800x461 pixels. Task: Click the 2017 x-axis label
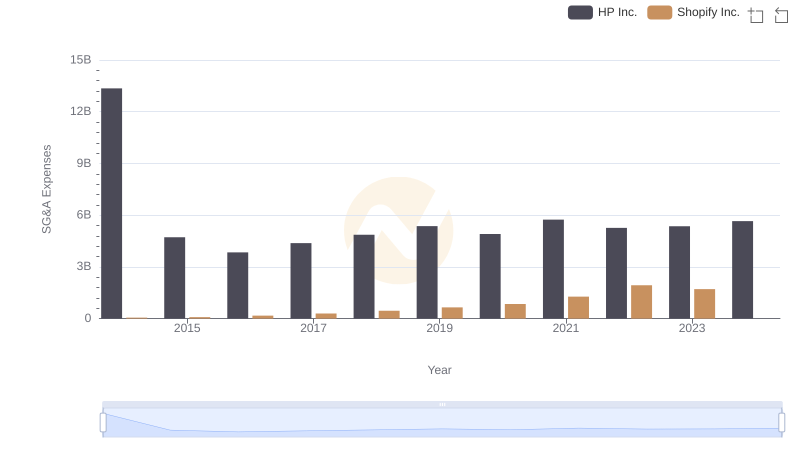313,328
